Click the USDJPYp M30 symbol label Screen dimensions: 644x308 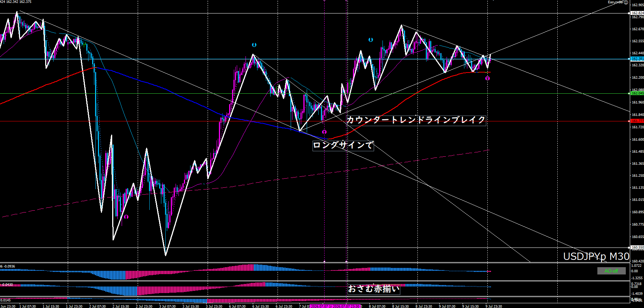coord(596,257)
